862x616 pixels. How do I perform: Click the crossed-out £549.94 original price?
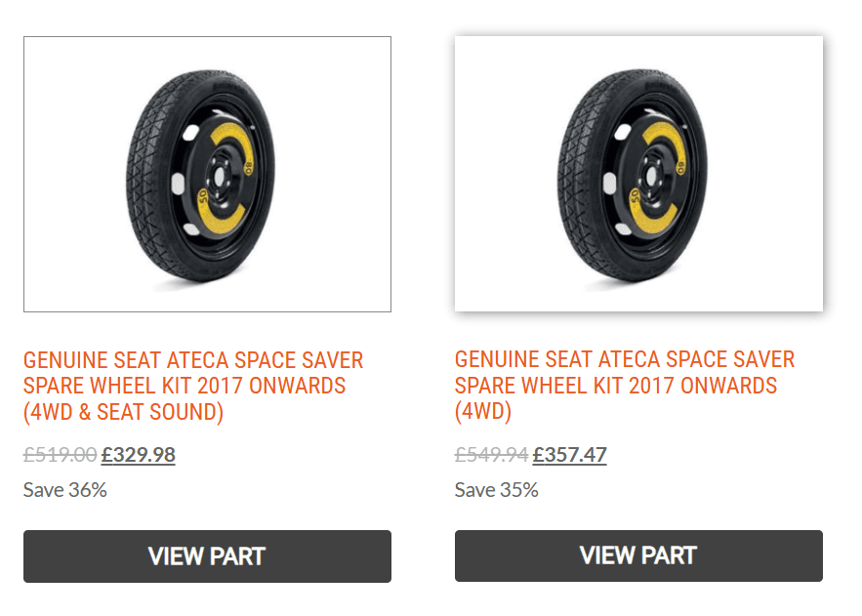491,455
